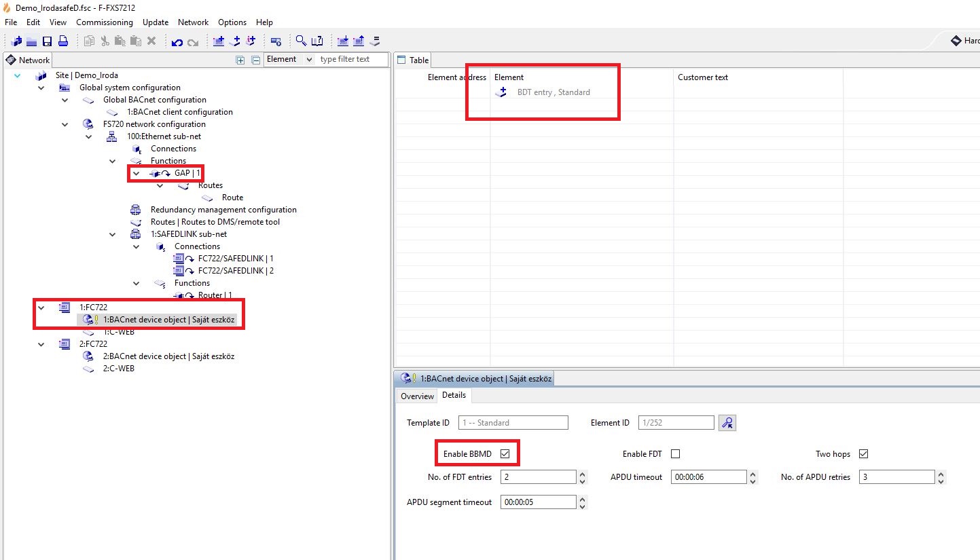Check the Enable FDT checkbox
The image size is (980, 560).
pos(675,453)
